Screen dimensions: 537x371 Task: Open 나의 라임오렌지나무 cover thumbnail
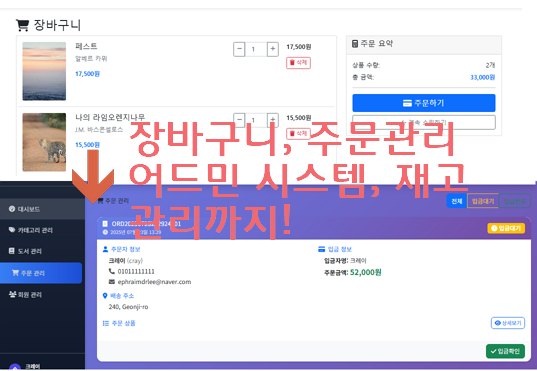[x=44, y=142]
